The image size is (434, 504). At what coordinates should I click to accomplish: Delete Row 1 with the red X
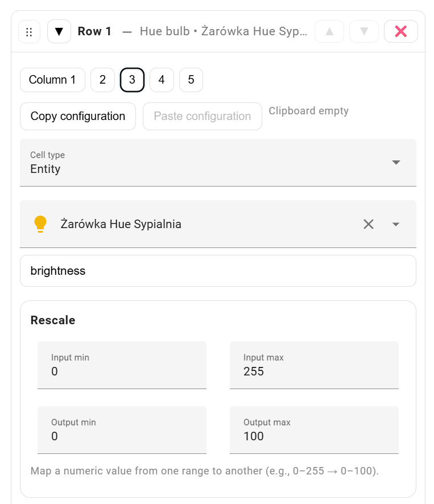[x=400, y=32]
